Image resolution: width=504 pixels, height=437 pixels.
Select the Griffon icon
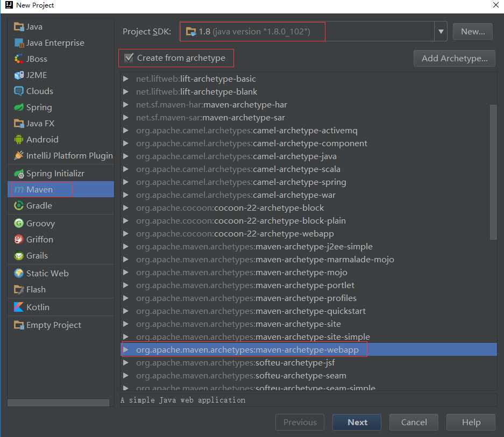19,239
